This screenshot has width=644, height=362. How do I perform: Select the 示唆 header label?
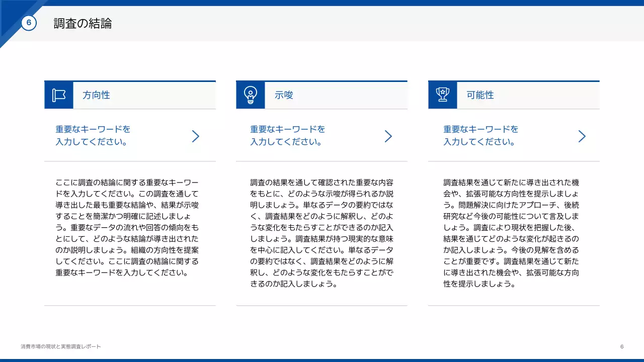pyautogui.click(x=284, y=95)
